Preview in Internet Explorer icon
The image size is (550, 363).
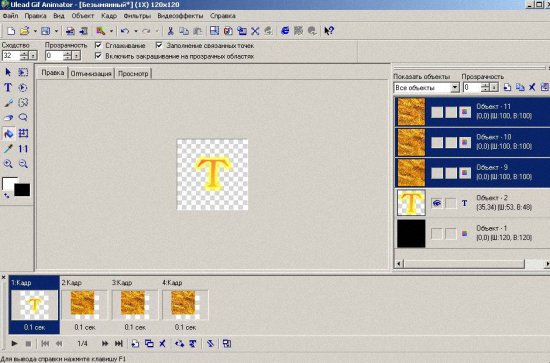[x=285, y=31]
